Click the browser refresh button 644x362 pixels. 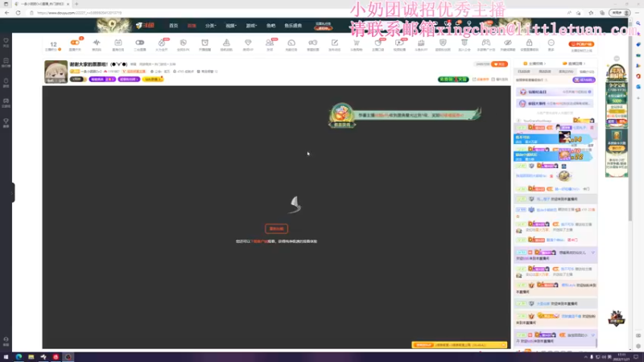(18, 13)
